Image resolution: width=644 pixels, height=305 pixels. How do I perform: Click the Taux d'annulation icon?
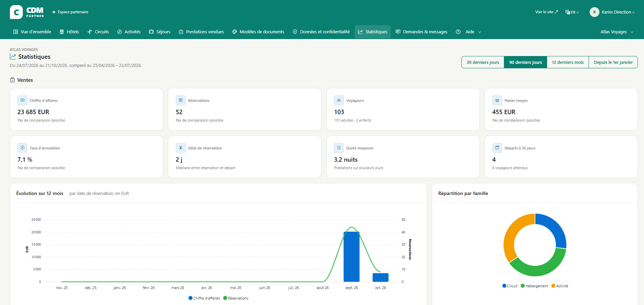point(22,148)
